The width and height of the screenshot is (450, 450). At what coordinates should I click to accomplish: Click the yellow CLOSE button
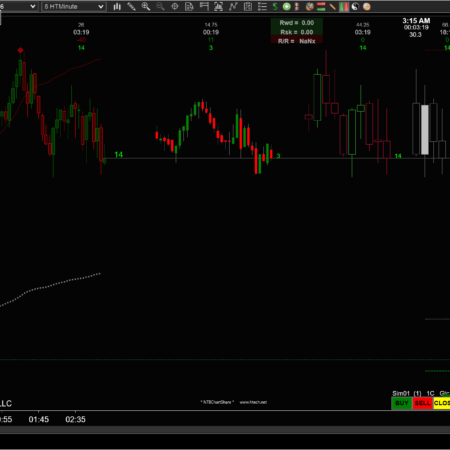point(442,403)
